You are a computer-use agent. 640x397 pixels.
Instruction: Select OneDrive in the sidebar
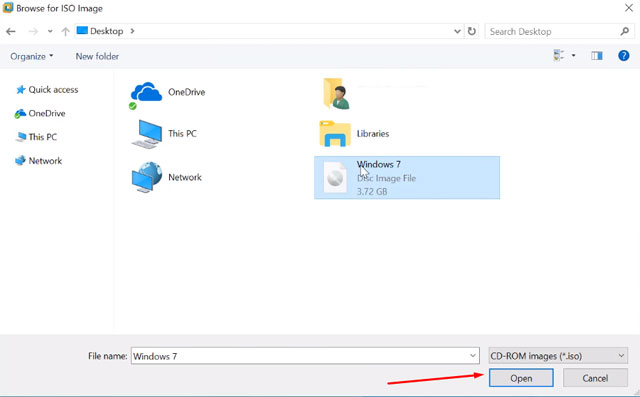click(x=40, y=113)
